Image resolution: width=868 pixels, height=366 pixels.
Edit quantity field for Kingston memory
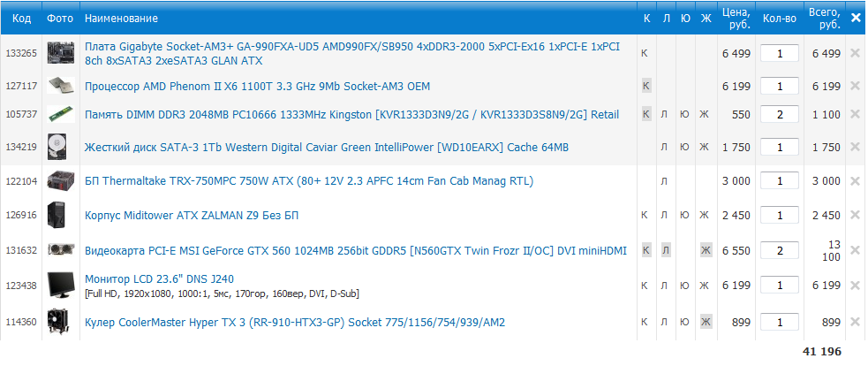[780, 115]
